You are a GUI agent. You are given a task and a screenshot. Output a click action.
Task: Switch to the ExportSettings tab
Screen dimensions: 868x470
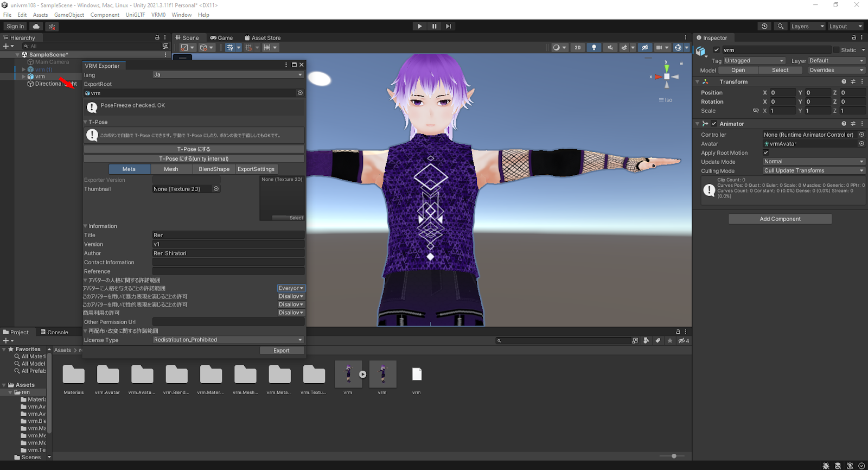[x=256, y=169]
